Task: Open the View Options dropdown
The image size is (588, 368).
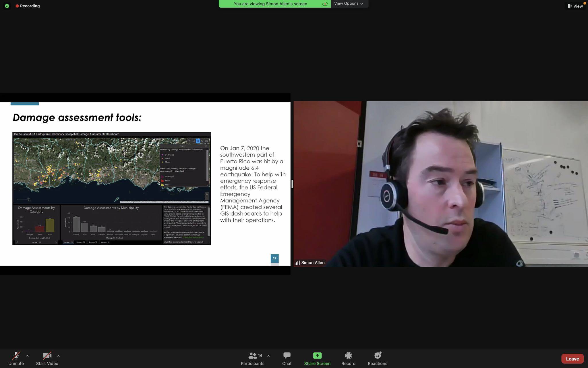Action: (x=349, y=3)
